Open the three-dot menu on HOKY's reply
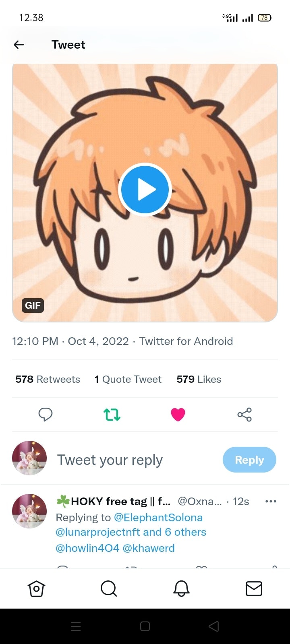The width and height of the screenshot is (290, 644). [x=271, y=501]
